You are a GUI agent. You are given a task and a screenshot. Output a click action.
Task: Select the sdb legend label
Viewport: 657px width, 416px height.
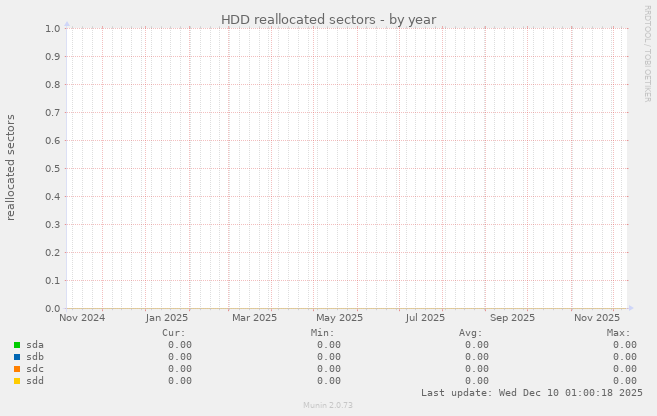35,357
